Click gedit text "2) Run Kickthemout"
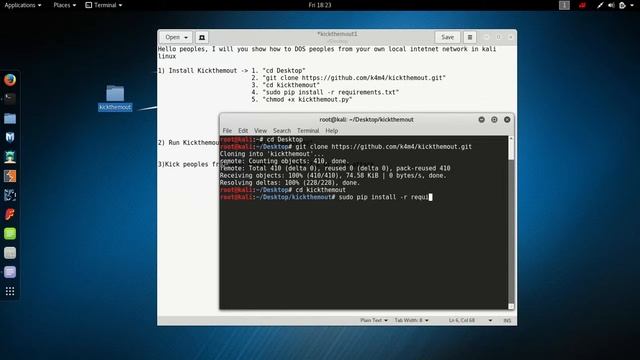The width and height of the screenshot is (640, 360). pyautogui.click(x=189, y=142)
